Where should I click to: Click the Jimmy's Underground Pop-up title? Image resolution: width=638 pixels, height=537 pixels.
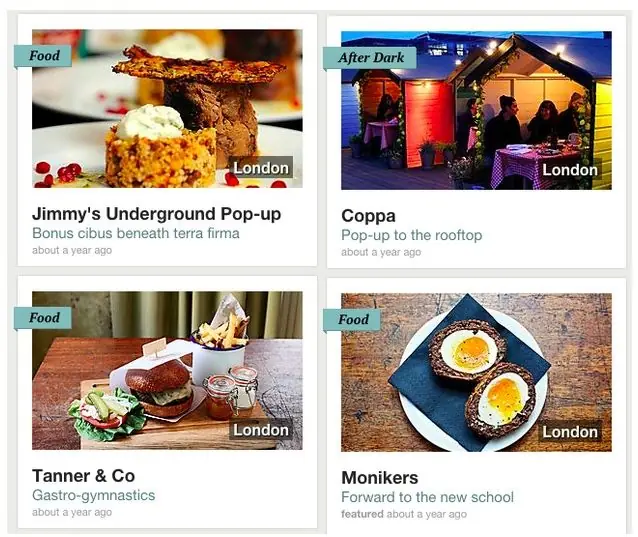pos(157,214)
